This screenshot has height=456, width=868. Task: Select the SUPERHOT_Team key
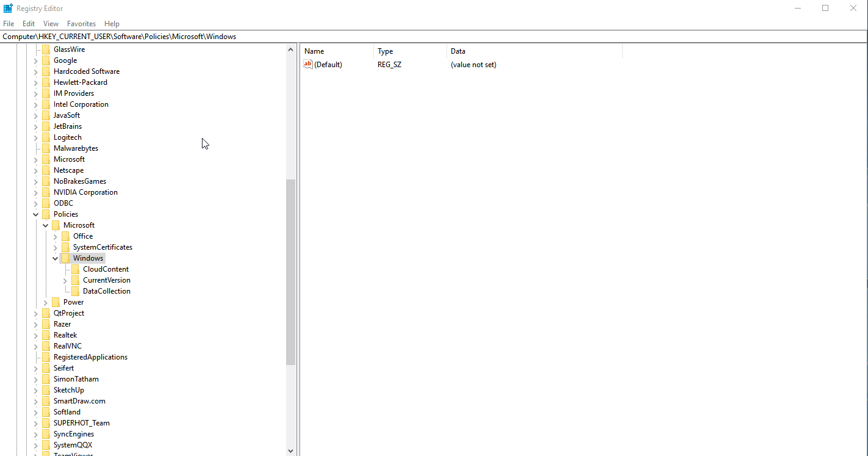[81, 423]
